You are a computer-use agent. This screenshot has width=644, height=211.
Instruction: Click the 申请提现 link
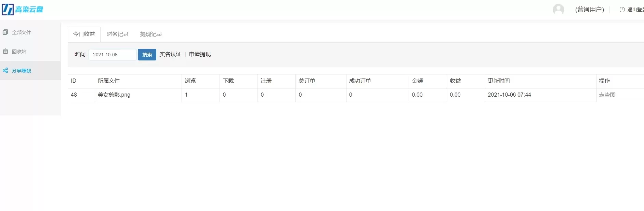pyautogui.click(x=200, y=54)
